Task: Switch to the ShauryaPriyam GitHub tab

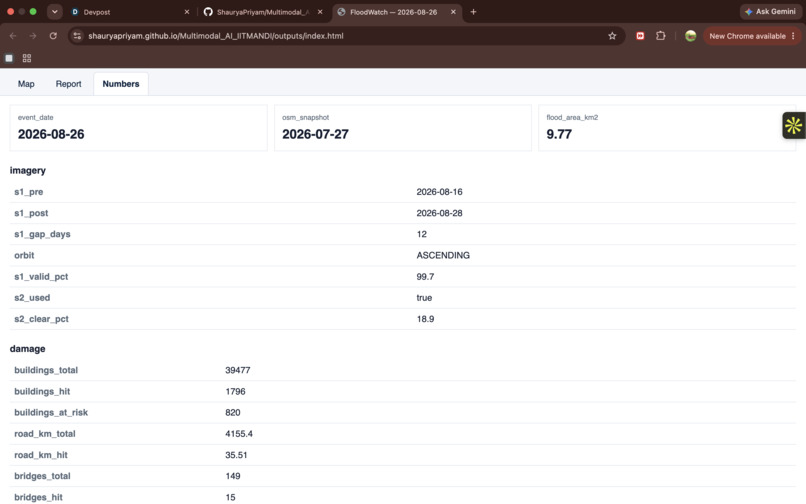Action: point(263,12)
